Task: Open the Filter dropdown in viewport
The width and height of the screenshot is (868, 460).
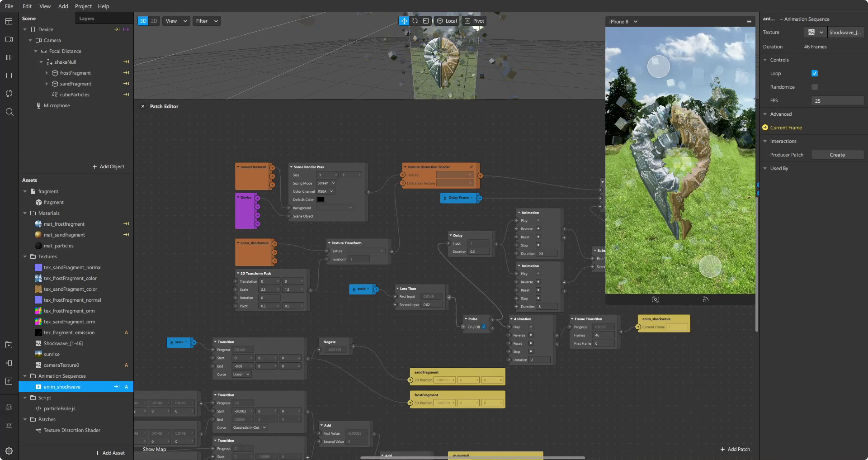Action: (x=207, y=21)
